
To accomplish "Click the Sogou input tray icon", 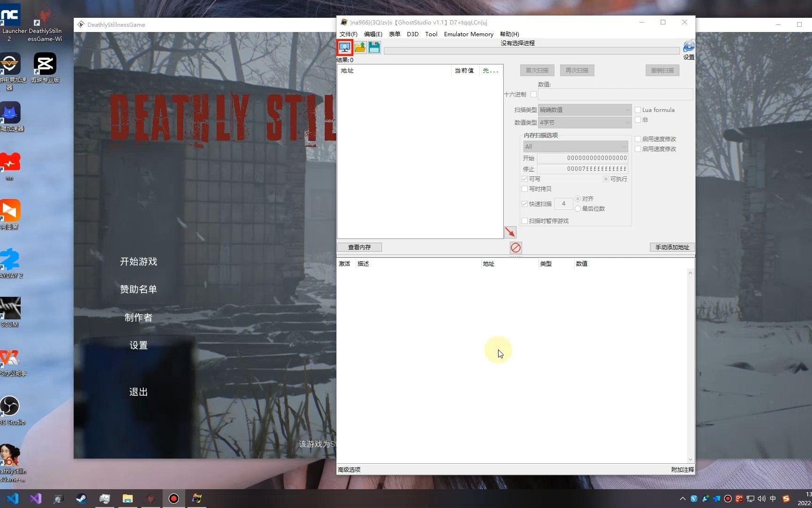I will click(786, 499).
